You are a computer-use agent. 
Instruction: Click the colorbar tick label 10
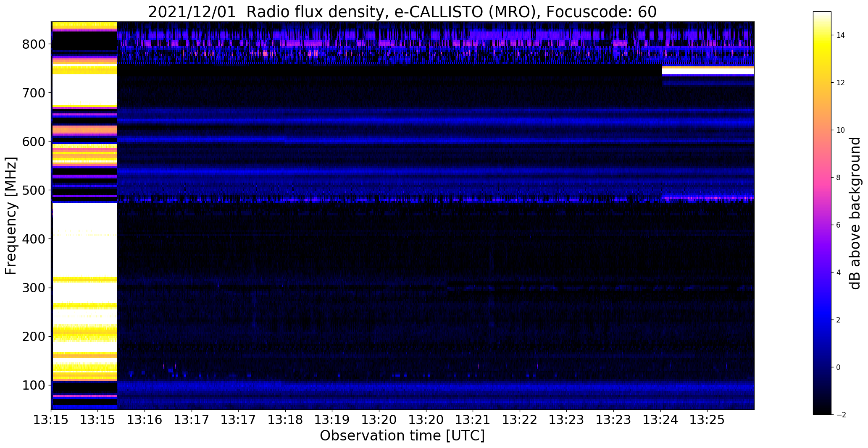tap(841, 130)
